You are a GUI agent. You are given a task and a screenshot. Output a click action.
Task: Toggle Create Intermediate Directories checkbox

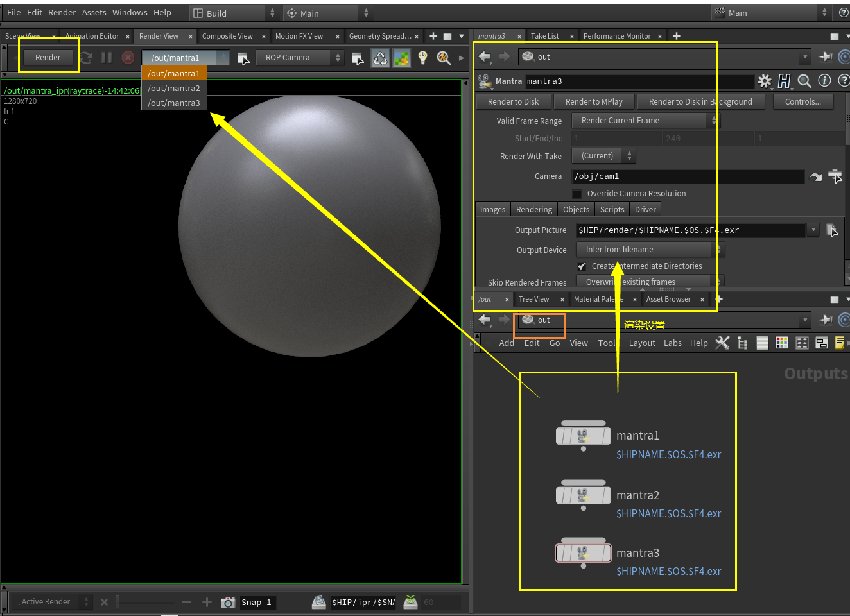tap(582, 266)
